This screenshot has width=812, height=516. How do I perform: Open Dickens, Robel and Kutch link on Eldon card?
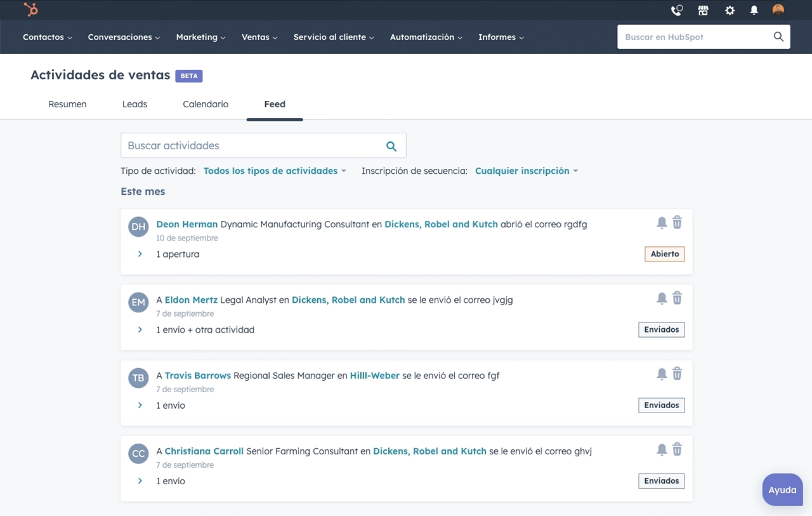pos(348,300)
